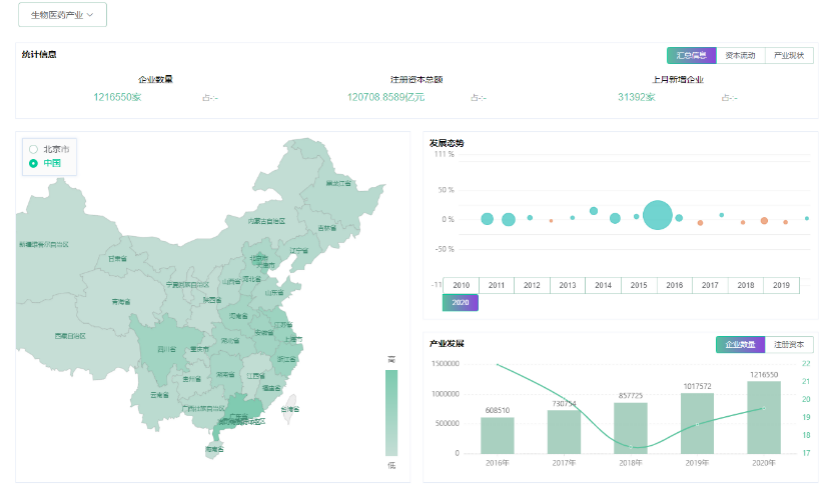The image size is (832, 486).
Task: Click the 1216550家 enterprise count value
Action: pyautogui.click(x=117, y=97)
